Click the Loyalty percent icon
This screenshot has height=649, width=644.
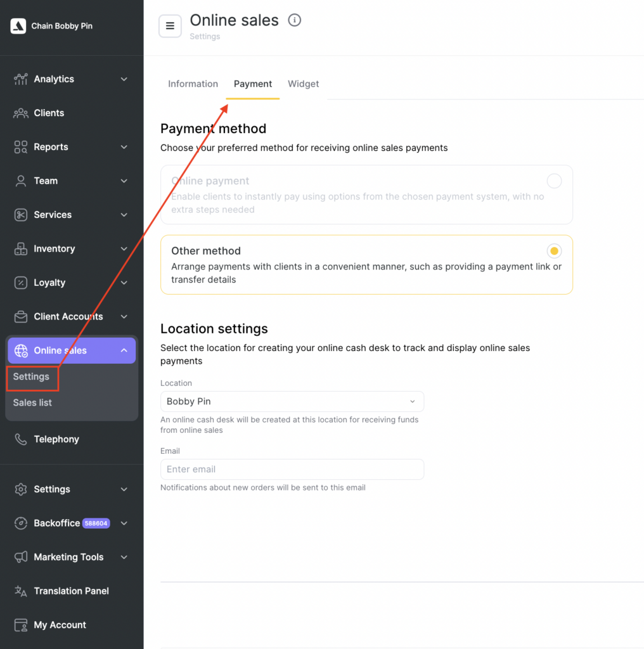coord(21,283)
